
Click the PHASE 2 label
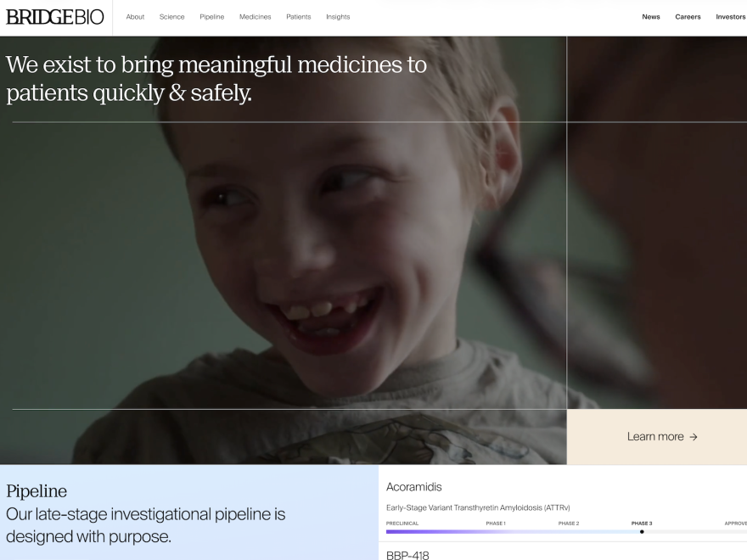click(x=569, y=524)
